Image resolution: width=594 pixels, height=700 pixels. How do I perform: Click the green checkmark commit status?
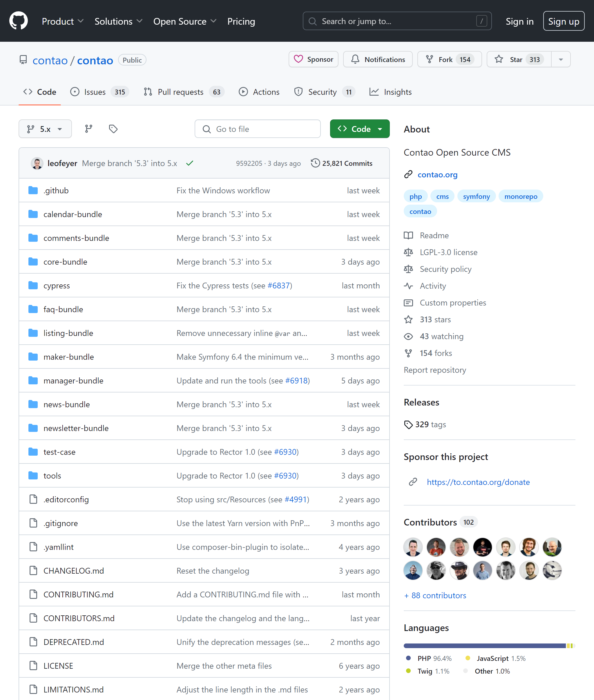pos(190,163)
